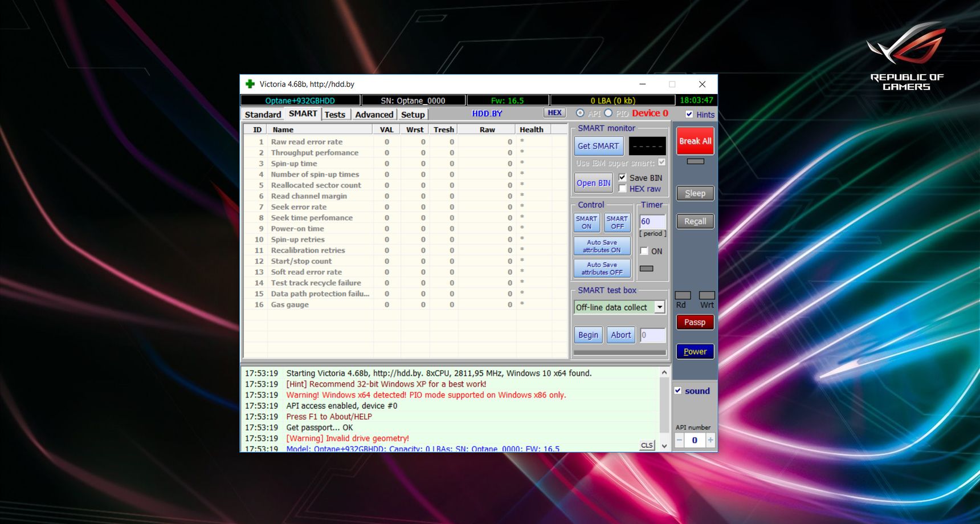
Task: Click Auto Save attributes OFF button
Action: tap(602, 268)
